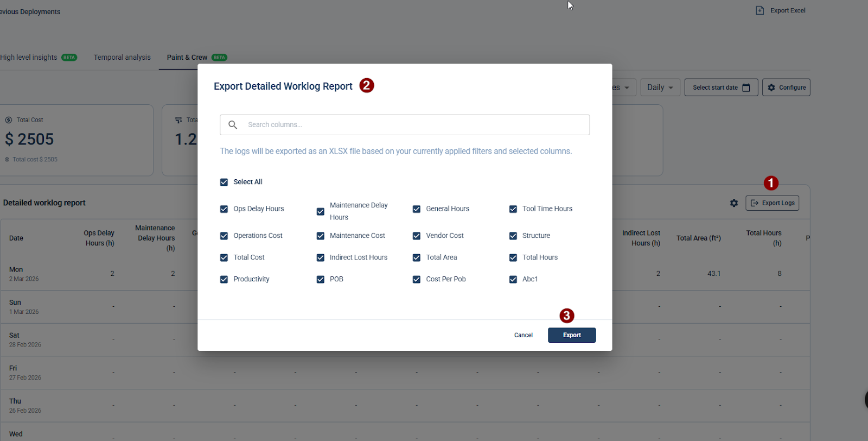868x441 pixels.
Task: Toggle the Abc1 column checkbox
Action: [x=513, y=280]
